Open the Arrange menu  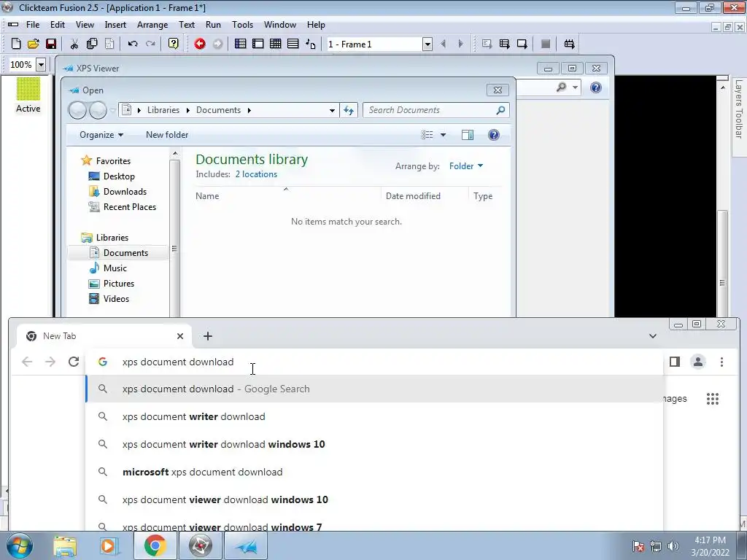(x=152, y=25)
